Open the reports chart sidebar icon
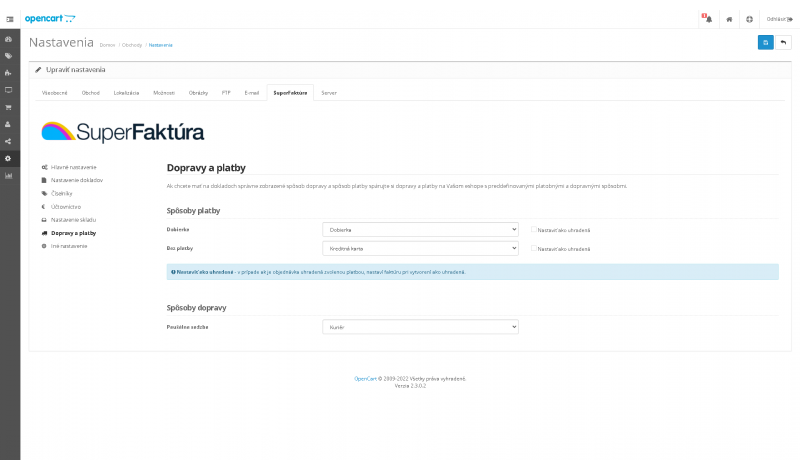The width and height of the screenshot is (800, 470). pyautogui.click(x=9, y=175)
